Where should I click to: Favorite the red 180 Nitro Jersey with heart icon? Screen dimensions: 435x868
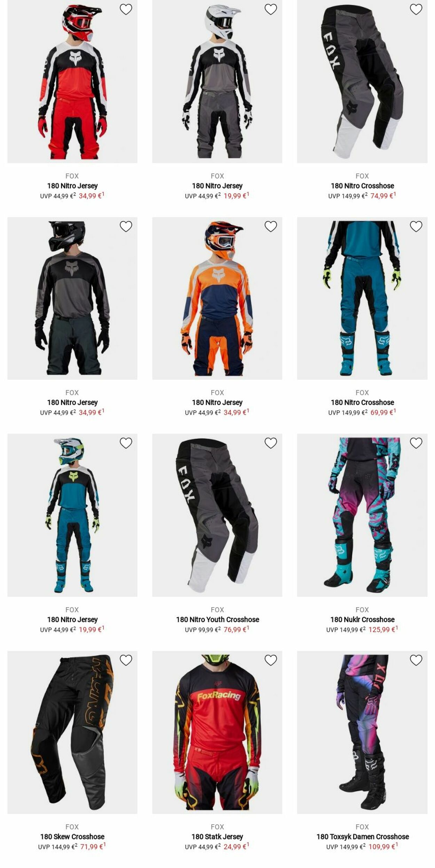point(126,9)
